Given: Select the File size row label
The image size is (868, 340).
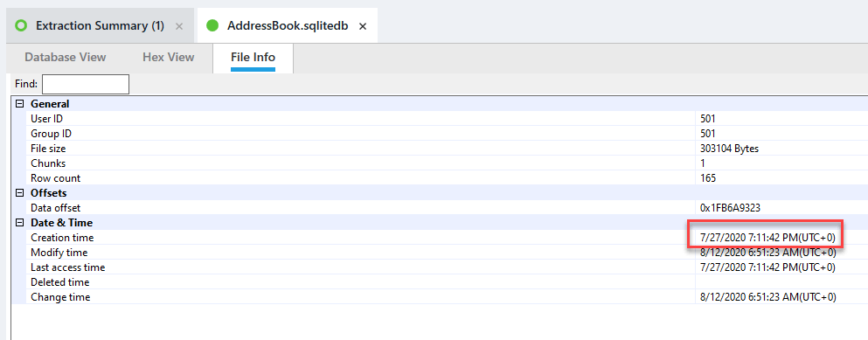Looking at the screenshot, I should tap(48, 149).
